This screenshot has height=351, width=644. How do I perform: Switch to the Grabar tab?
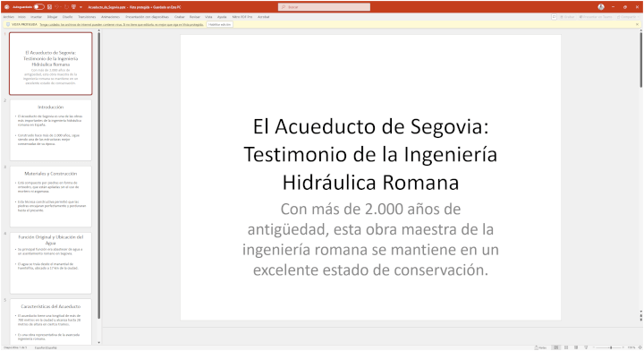tap(180, 17)
